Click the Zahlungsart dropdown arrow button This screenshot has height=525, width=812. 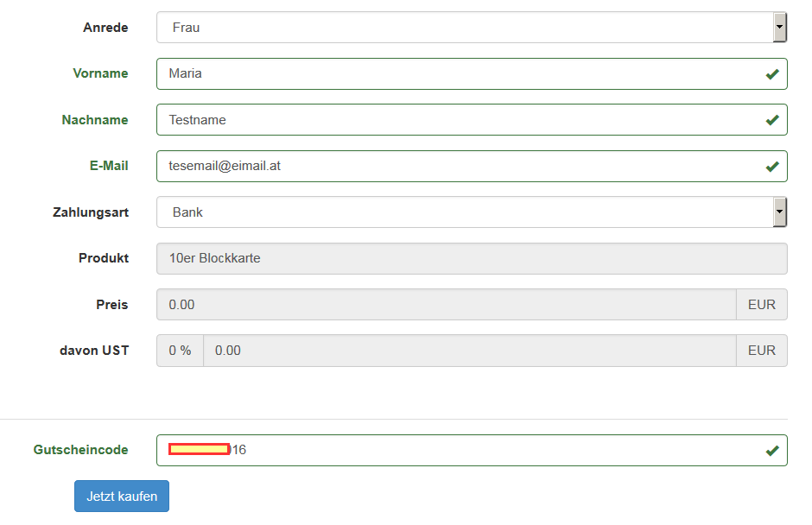pos(780,212)
